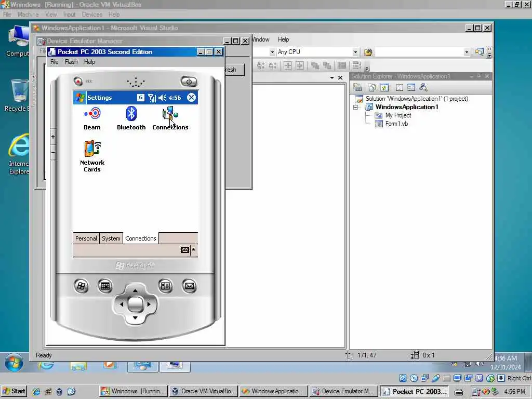The width and height of the screenshot is (532, 399).
Task: Tap the Windows flag Start icon in Settings
Action: [x=80, y=98]
